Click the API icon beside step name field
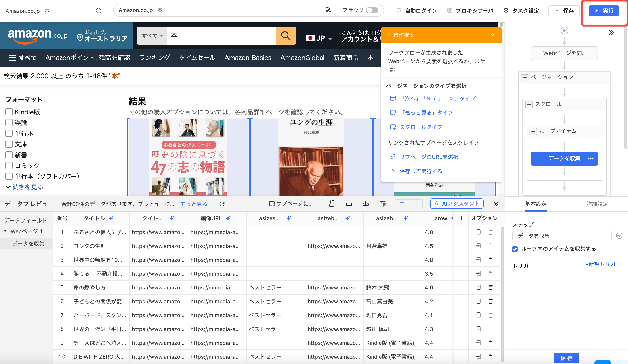Screen dimensions: 628x364 click(x=619, y=235)
